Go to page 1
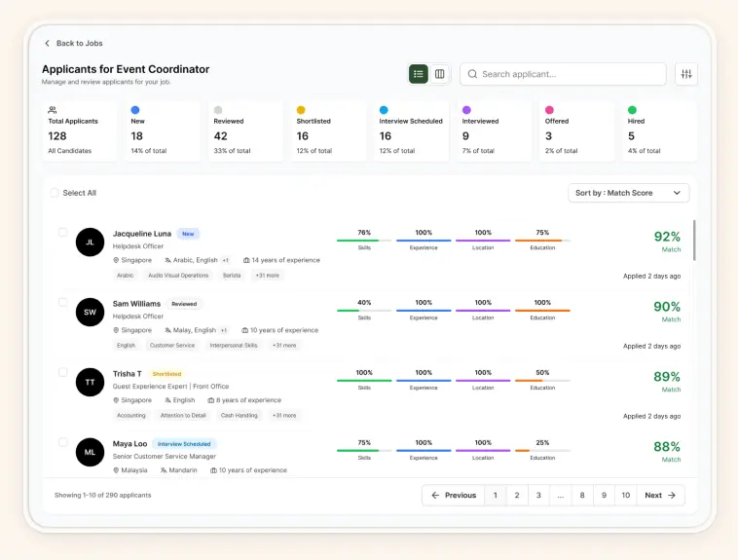 (496, 495)
